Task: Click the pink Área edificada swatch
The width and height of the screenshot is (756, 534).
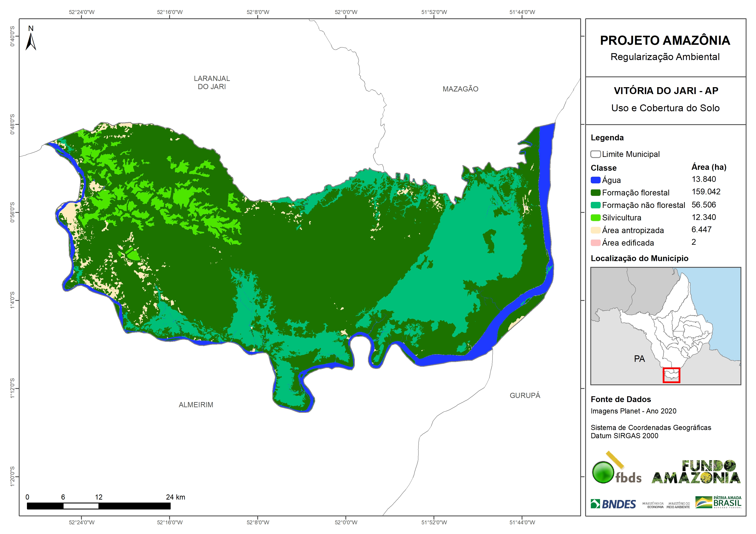Action: tap(595, 243)
